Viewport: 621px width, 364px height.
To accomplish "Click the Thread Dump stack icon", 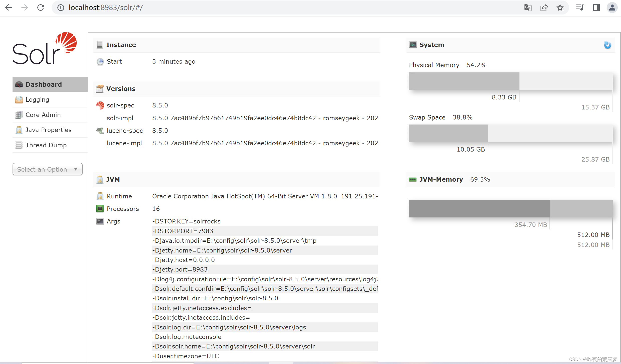I will point(19,145).
